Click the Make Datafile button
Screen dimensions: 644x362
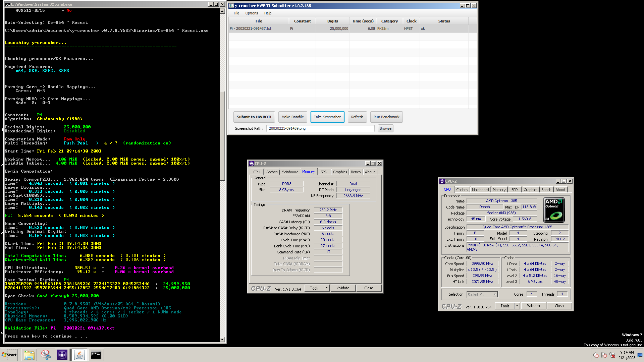(x=293, y=117)
